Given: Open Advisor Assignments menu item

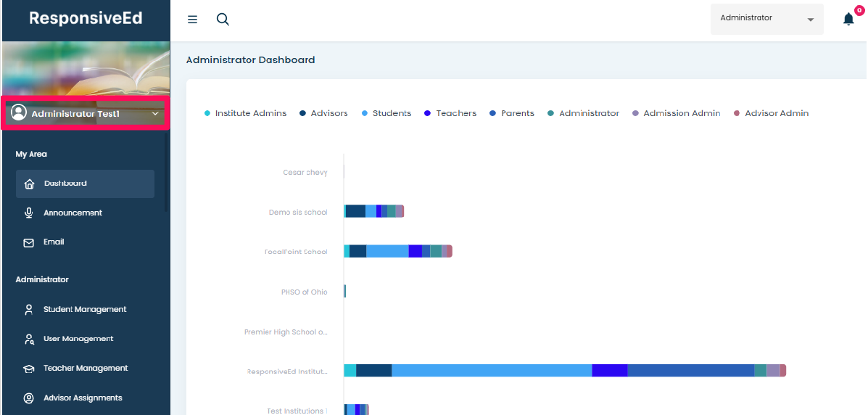Looking at the screenshot, I should (x=82, y=398).
